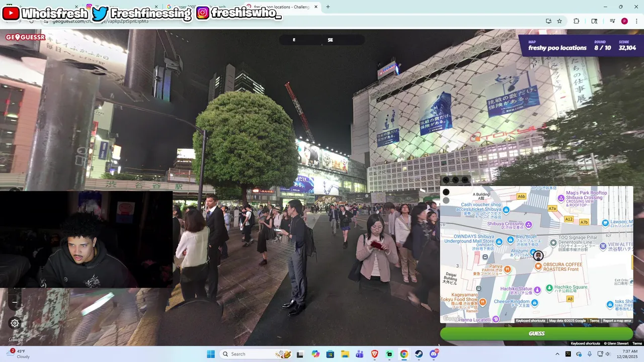Click the Google logo on the map
The height and width of the screenshot is (362, 644).
tap(451, 319)
